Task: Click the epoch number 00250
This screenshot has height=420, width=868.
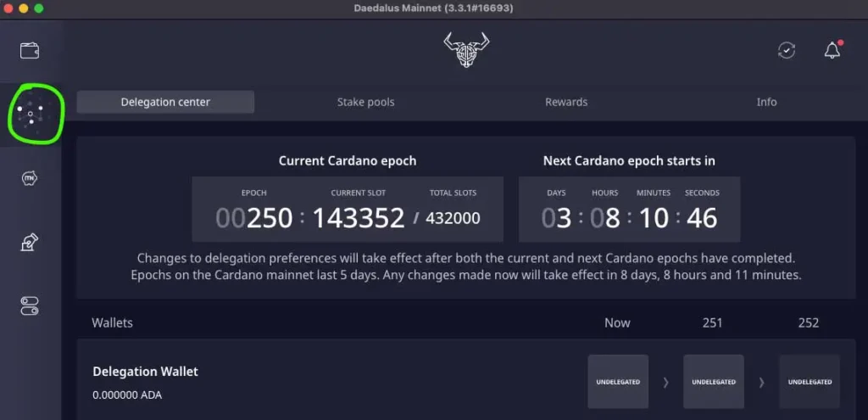Action: pyautogui.click(x=254, y=218)
